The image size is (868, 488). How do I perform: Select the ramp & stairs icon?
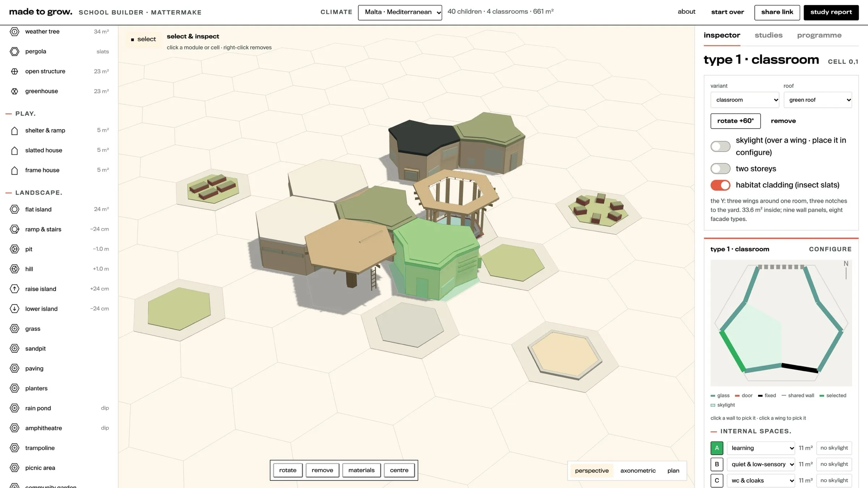click(14, 229)
